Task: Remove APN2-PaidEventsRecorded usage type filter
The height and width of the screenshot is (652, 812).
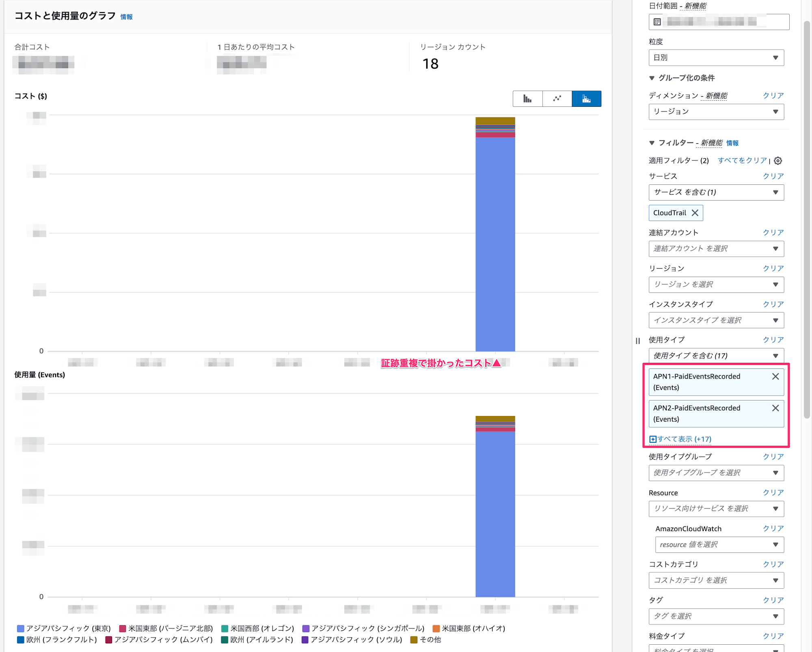Action: [x=775, y=408]
